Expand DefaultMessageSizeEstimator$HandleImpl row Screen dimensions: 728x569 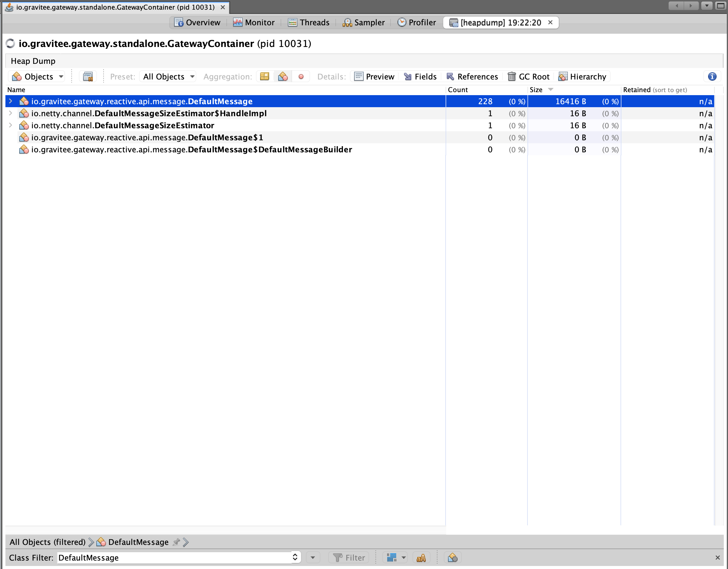coord(11,113)
